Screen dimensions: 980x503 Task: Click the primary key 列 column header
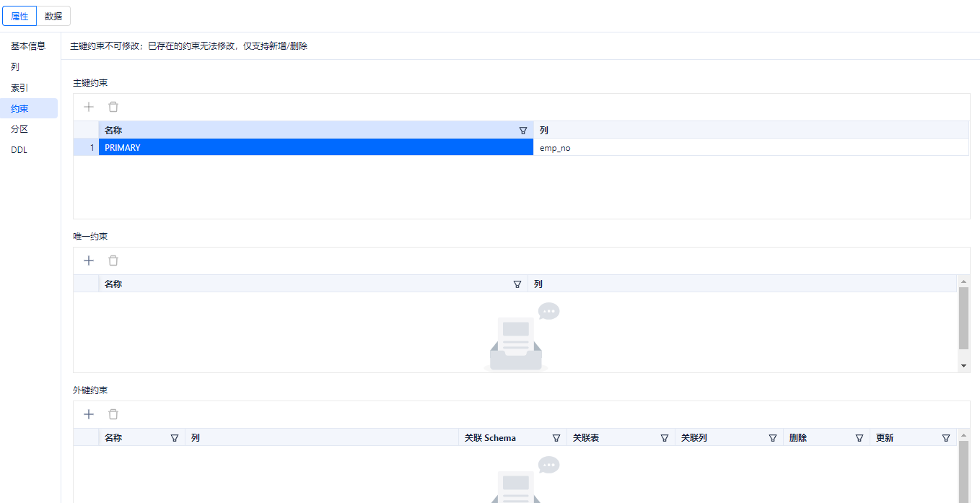point(751,131)
